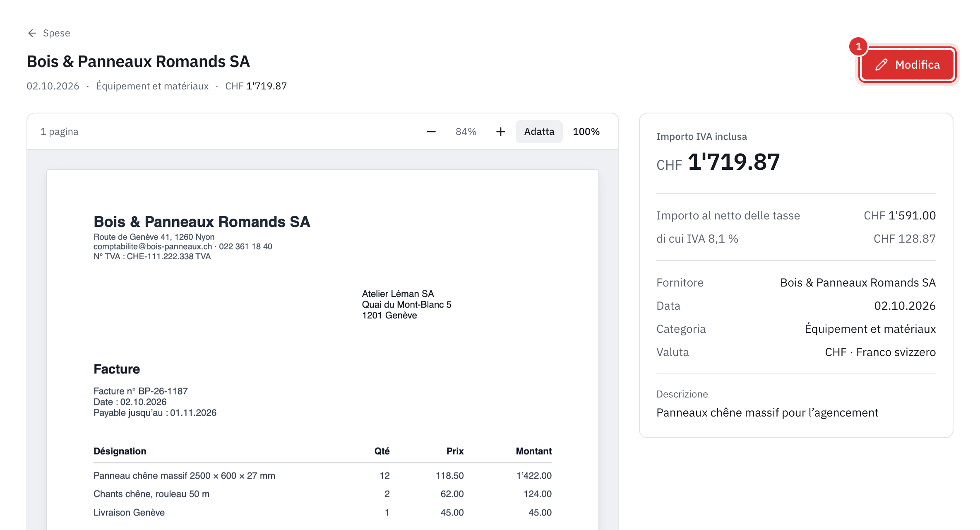
Task: Click the page title Bois & Panneaux Romands SA
Action: click(138, 61)
